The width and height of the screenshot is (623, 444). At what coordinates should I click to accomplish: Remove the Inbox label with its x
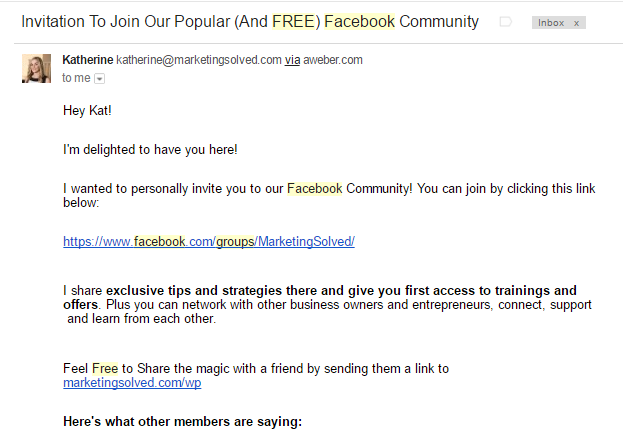[x=577, y=23]
